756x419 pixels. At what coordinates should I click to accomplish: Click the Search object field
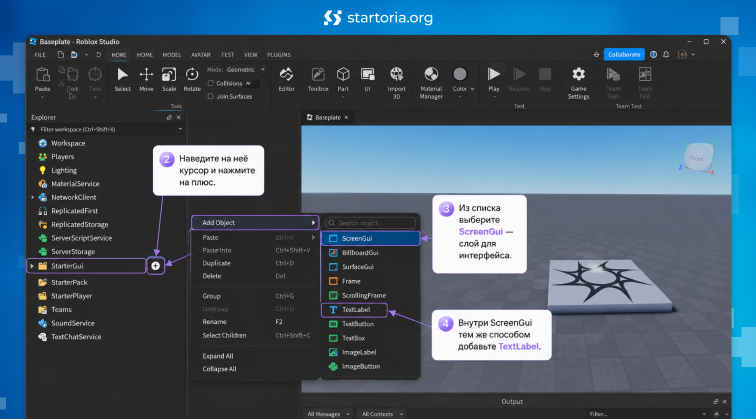370,223
